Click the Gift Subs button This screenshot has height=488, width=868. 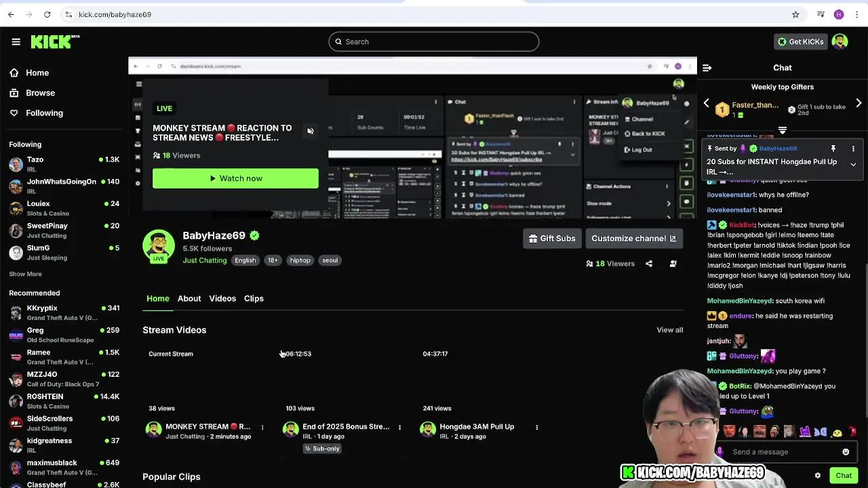click(552, 239)
